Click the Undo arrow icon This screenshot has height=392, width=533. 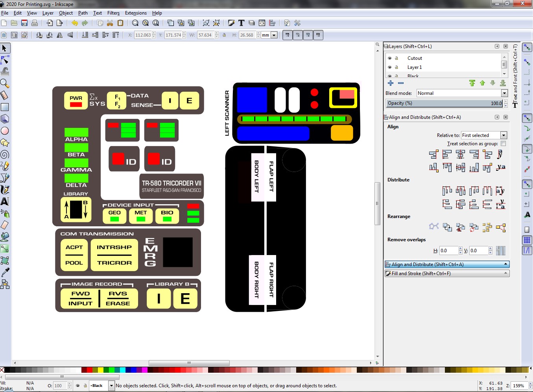coord(75,23)
